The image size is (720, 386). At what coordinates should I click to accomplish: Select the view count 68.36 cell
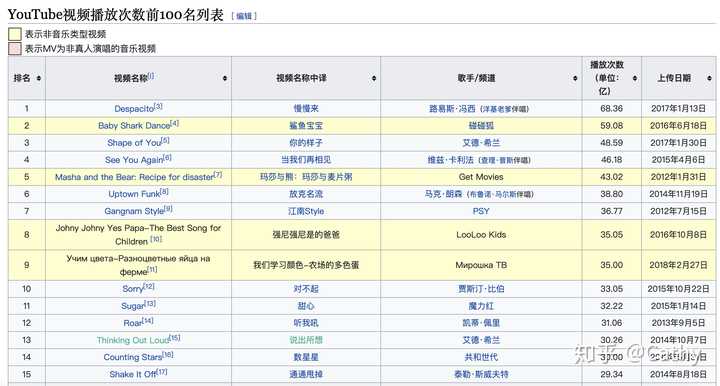612,109
